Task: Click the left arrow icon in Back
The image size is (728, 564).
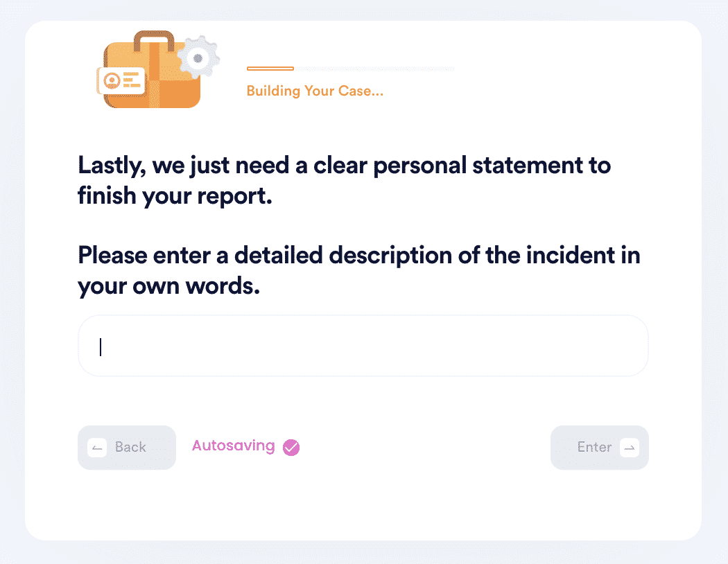Action: 97,448
